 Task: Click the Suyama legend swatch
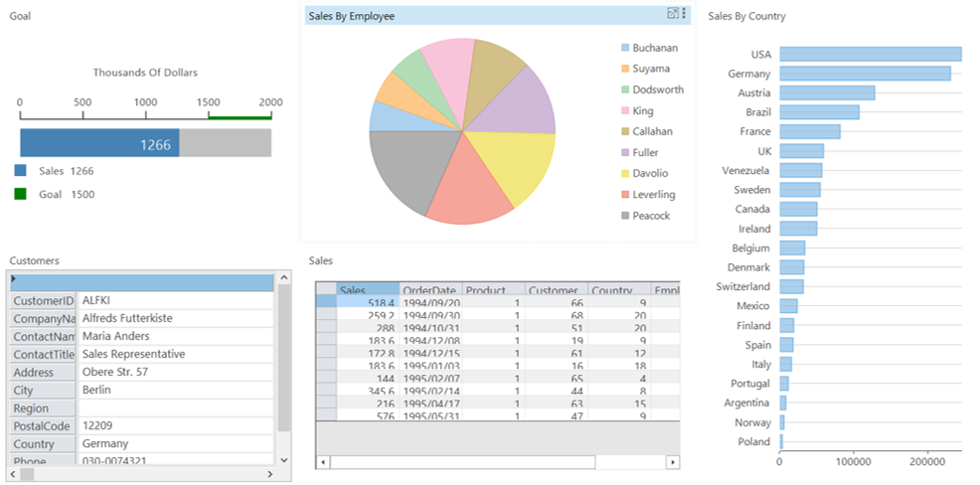625,69
